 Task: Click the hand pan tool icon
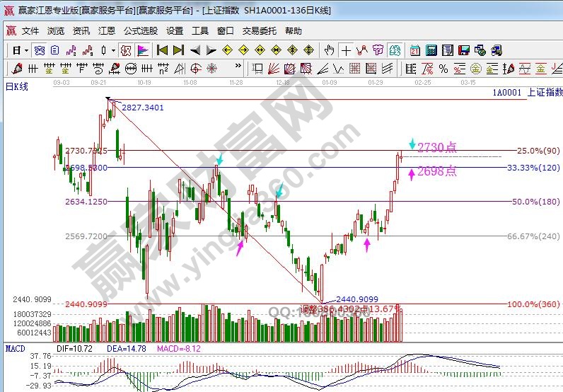click(329, 50)
